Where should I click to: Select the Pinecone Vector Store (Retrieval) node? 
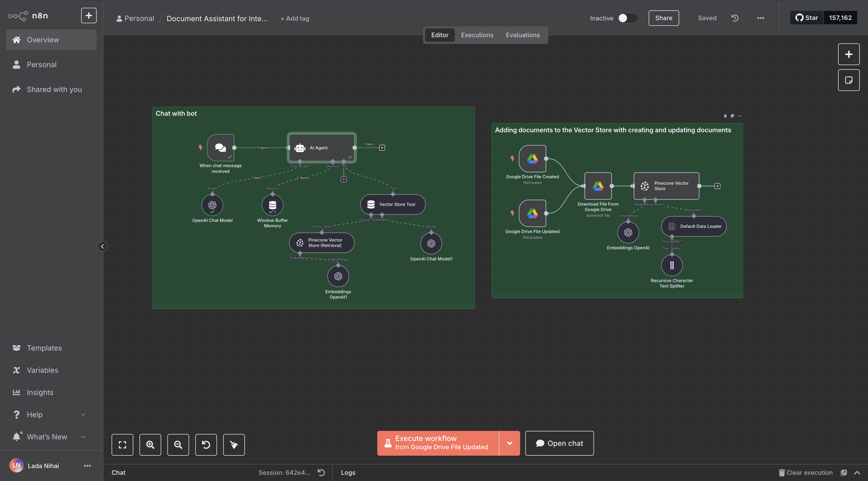[x=322, y=243]
